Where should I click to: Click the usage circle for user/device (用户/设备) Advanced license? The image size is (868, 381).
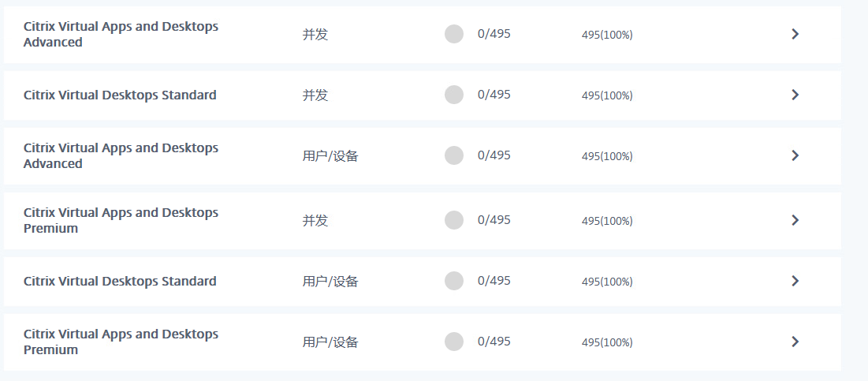tap(454, 155)
